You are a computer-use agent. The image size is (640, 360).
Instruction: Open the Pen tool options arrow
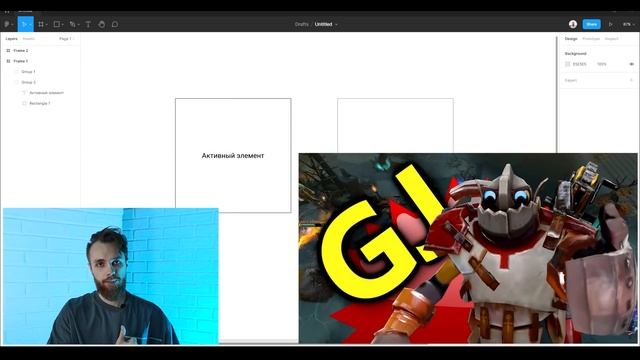78,24
